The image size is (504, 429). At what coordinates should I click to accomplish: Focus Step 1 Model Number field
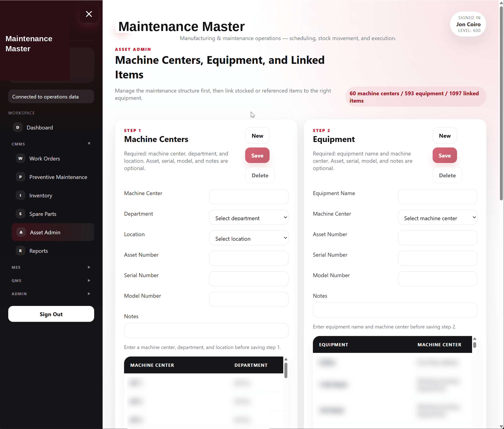click(249, 299)
